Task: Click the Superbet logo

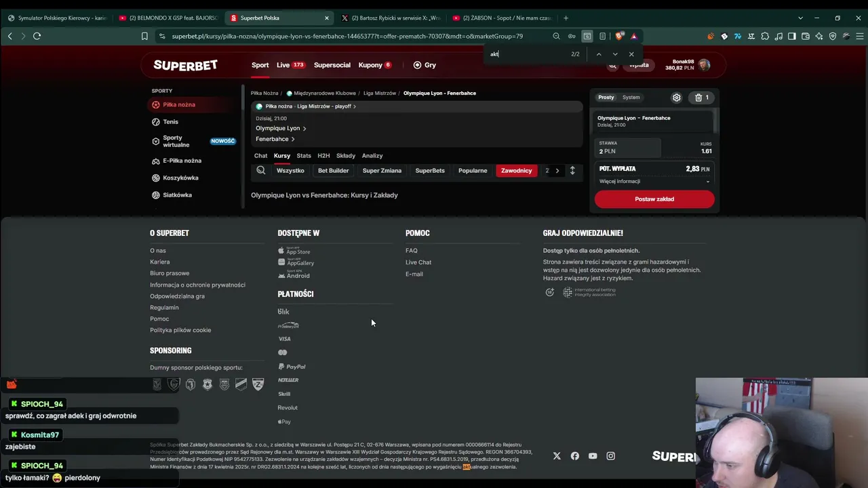Action: click(185, 65)
